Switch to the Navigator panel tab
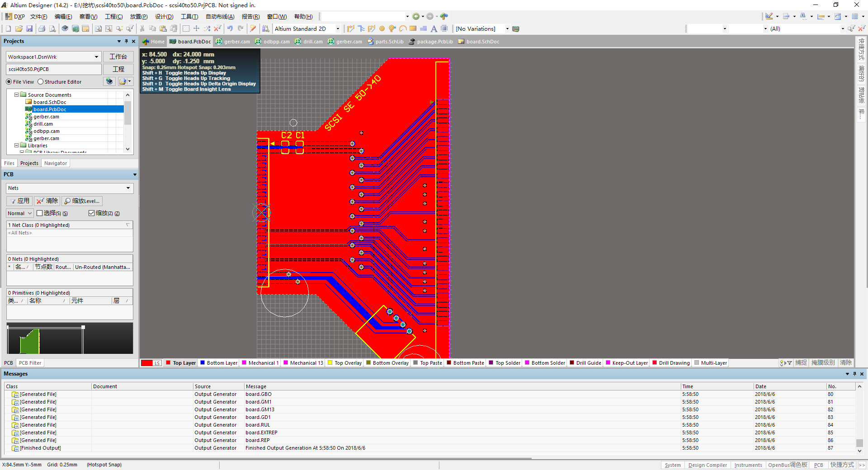Screen dimensions: 868x470 pyautogui.click(x=56, y=163)
